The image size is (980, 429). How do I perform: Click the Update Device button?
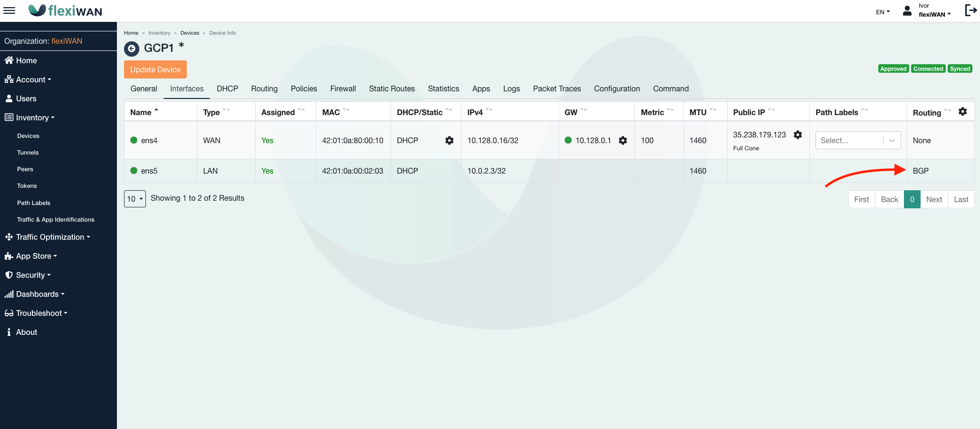tap(155, 69)
